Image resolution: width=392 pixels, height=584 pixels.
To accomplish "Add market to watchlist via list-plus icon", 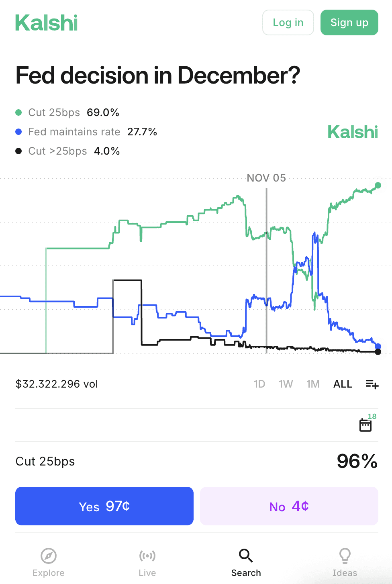I will [371, 384].
